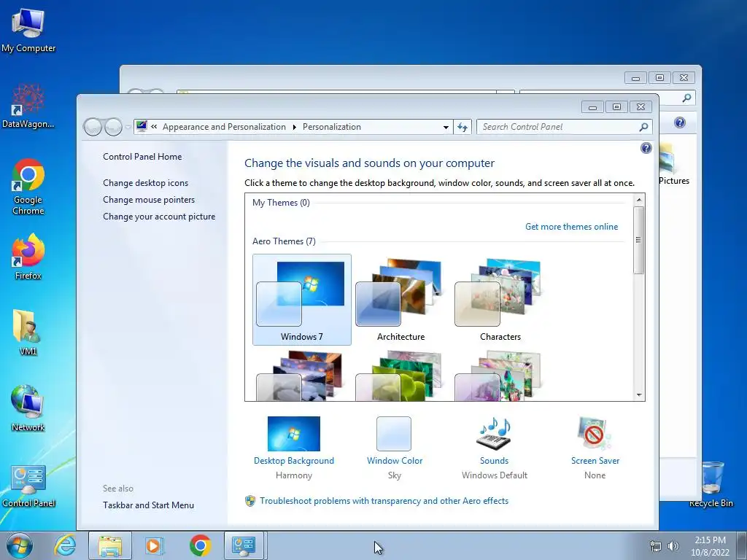The width and height of the screenshot is (747, 560).
Task: Select the purple Scenes theme thumbnail
Action: 498,376
